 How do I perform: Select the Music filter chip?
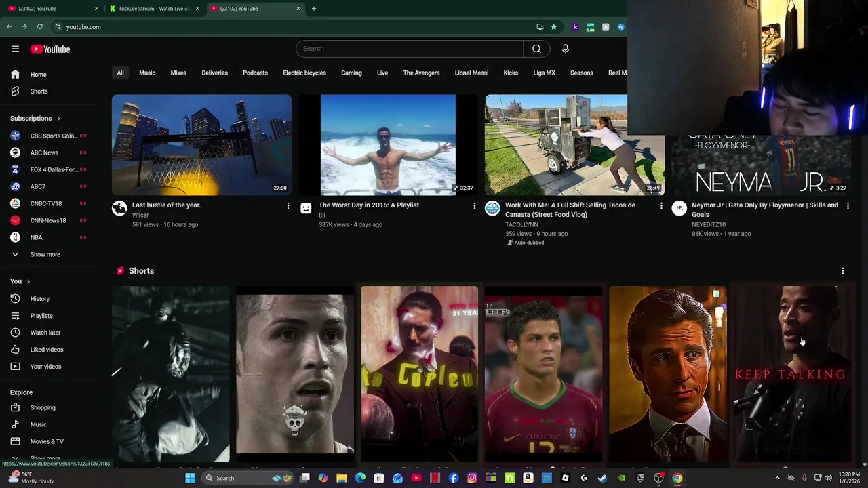click(147, 73)
